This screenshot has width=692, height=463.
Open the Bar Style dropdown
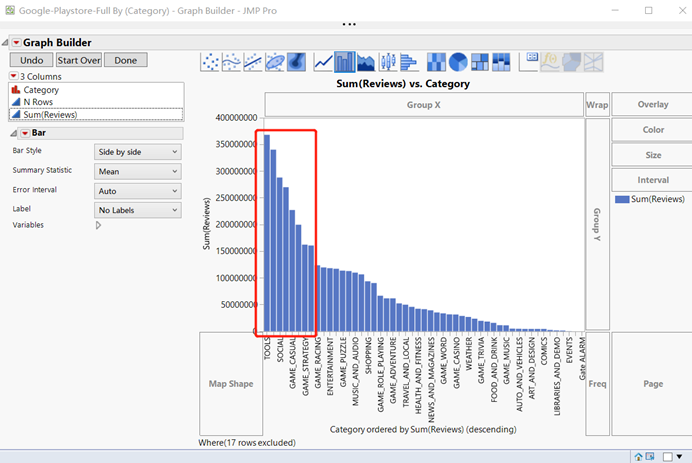(138, 152)
